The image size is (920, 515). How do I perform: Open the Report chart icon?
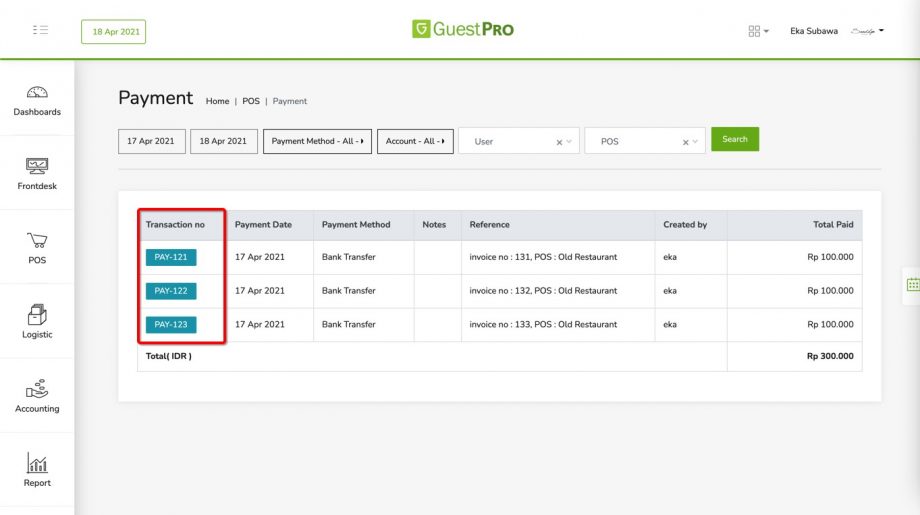pos(37,463)
